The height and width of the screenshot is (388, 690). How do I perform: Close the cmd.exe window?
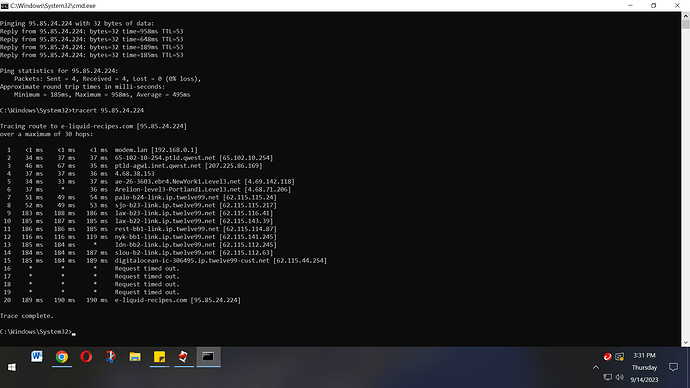(x=677, y=6)
